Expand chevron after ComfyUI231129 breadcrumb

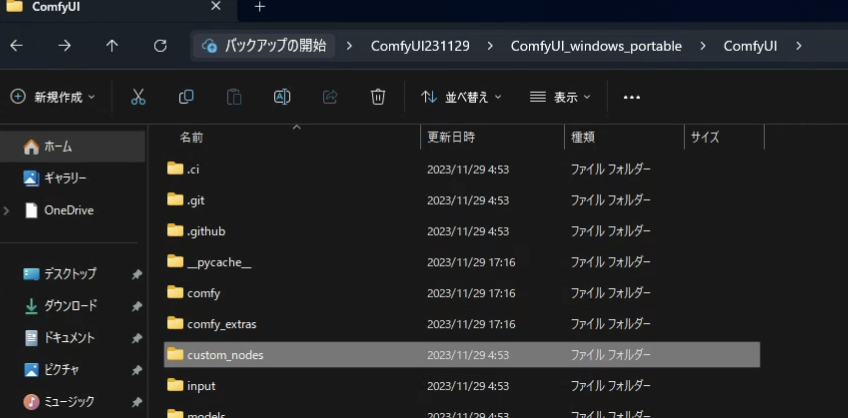click(490, 46)
